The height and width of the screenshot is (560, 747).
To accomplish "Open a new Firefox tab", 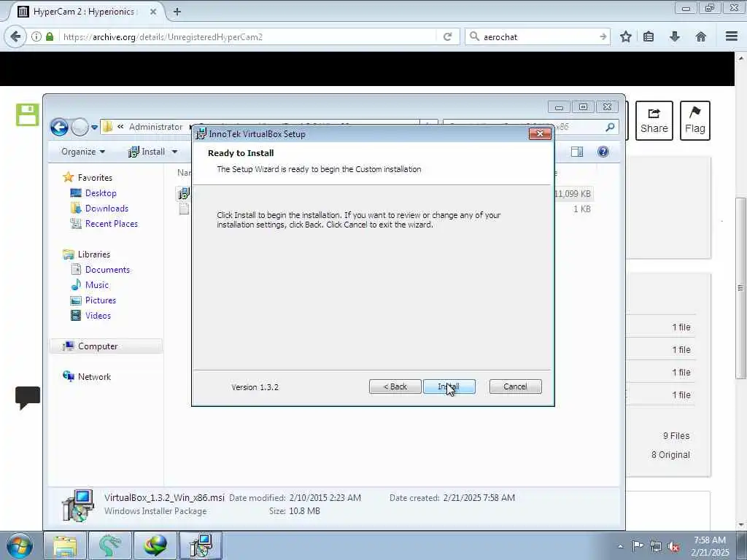I will click(x=177, y=12).
